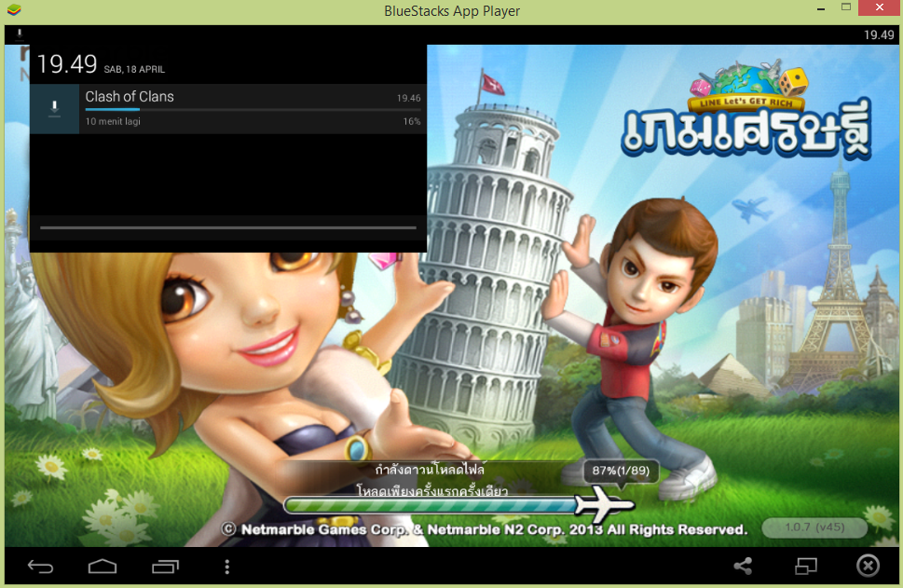Click the share icon in navigation bar
Viewport: 903px width, 588px height.
743,567
